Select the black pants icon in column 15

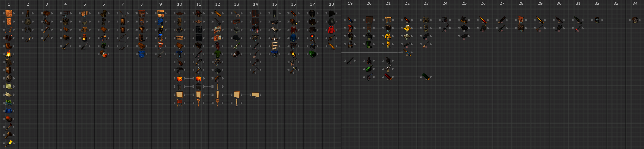[x=274, y=13]
